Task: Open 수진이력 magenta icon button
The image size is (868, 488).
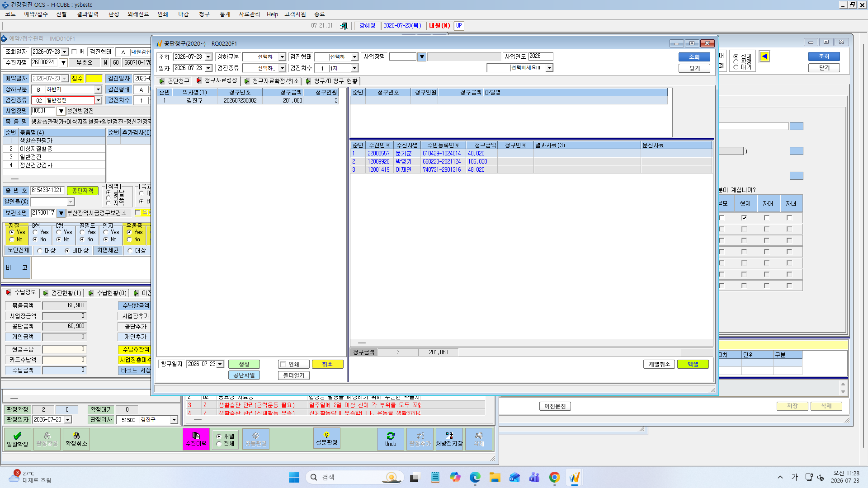Action: 196,439
